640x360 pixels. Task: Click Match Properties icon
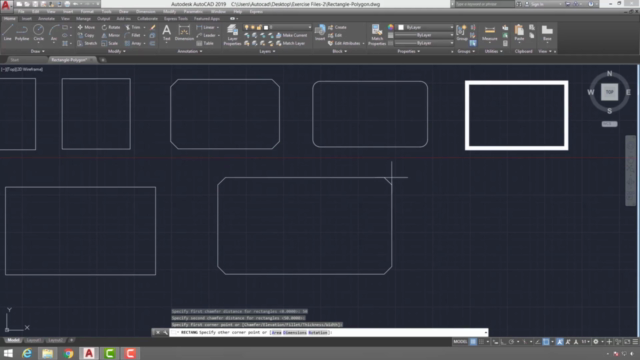point(377,34)
